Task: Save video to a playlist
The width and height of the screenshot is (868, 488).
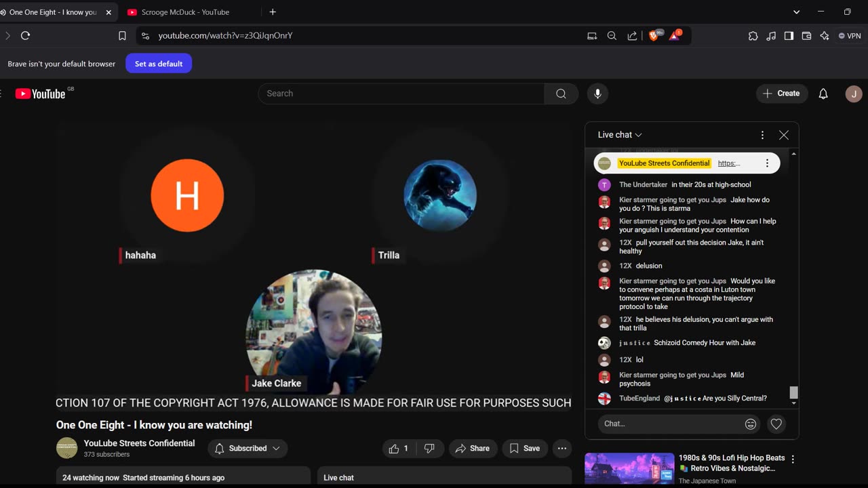Action: pos(525,448)
